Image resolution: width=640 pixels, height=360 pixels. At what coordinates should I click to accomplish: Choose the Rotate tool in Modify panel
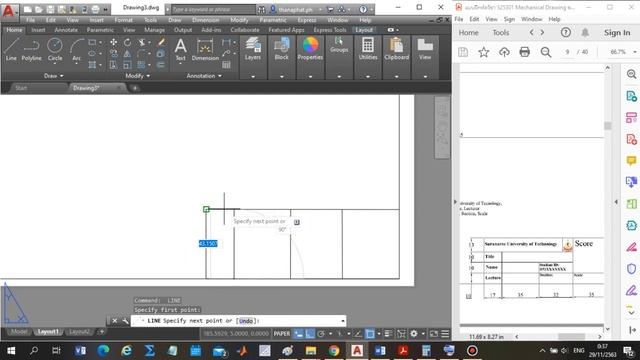tap(127, 42)
